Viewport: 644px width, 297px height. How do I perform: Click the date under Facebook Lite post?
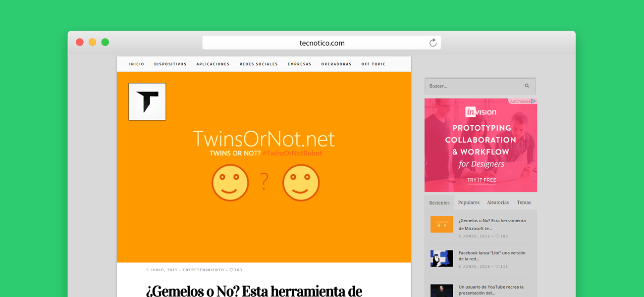[x=474, y=266]
